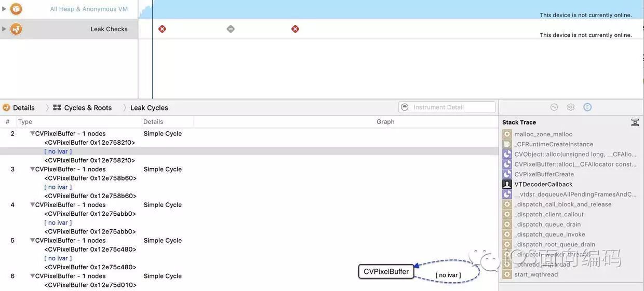The height and width of the screenshot is (291, 644).
Task: Toggle stack trace compression button
Action: point(635,122)
